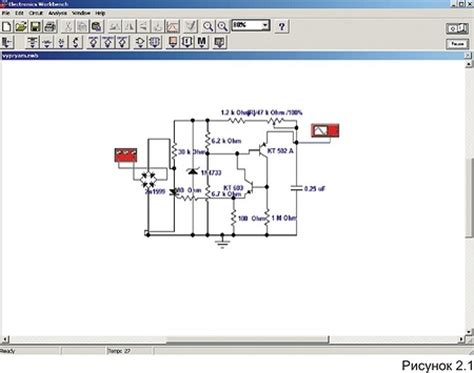Select the 0.25 uF capacitor

pos(296,188)
